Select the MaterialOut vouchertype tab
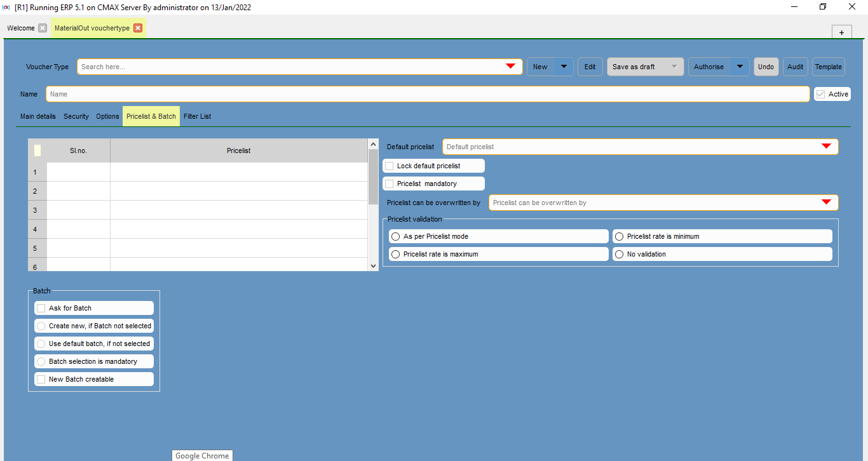Viewport: 868px width, 461px height. click(92, 28)
